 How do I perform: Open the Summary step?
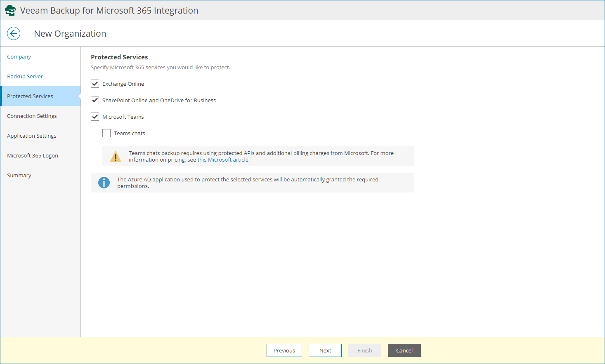19,175
